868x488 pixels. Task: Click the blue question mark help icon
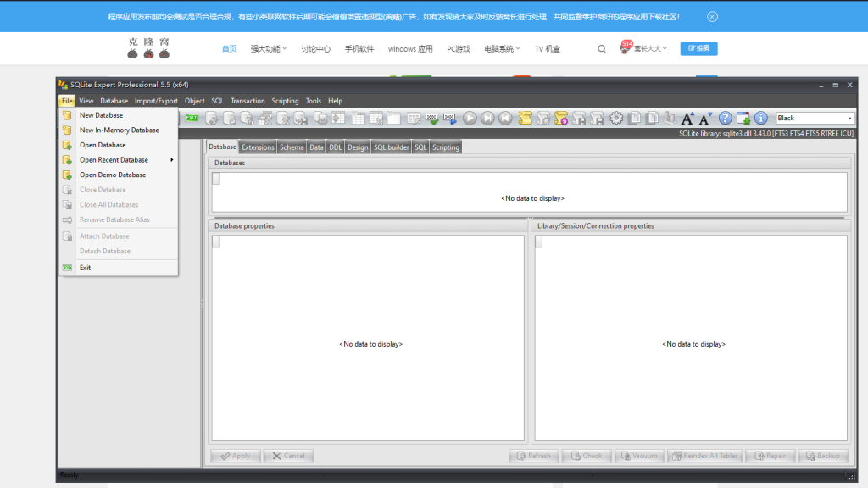point(726,118)
